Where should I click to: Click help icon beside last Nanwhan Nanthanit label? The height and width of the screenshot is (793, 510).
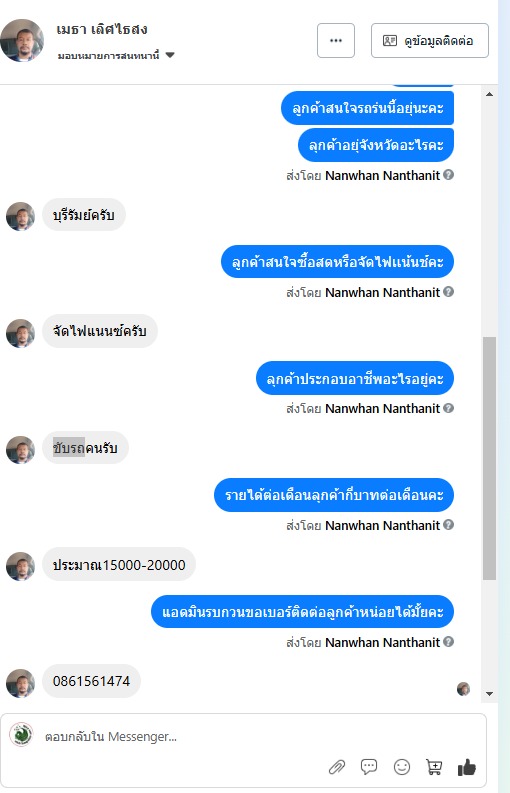[448, 641]
